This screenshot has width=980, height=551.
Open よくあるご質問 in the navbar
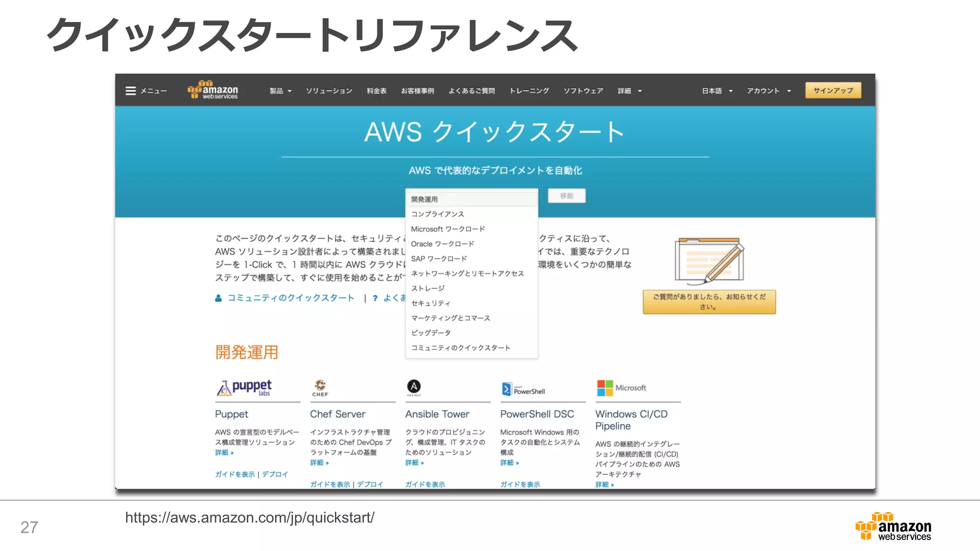[471, 91]
